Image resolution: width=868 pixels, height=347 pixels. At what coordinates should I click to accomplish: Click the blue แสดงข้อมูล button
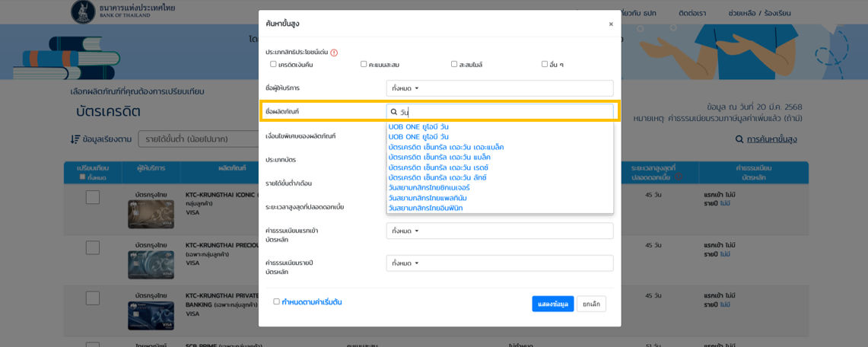tap(553, 304)
